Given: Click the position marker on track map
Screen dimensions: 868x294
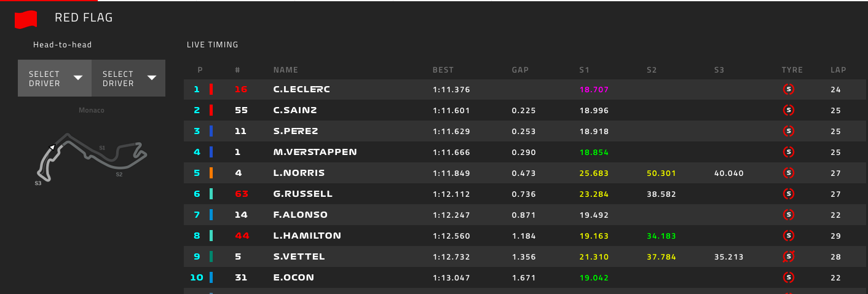Looking at the screenshot, I should point(53,147).
